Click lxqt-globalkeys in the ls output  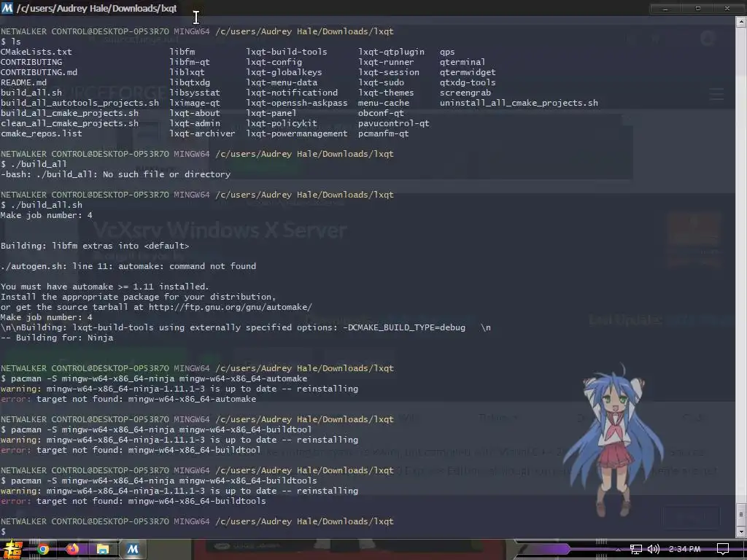click(x=284, y=72)
